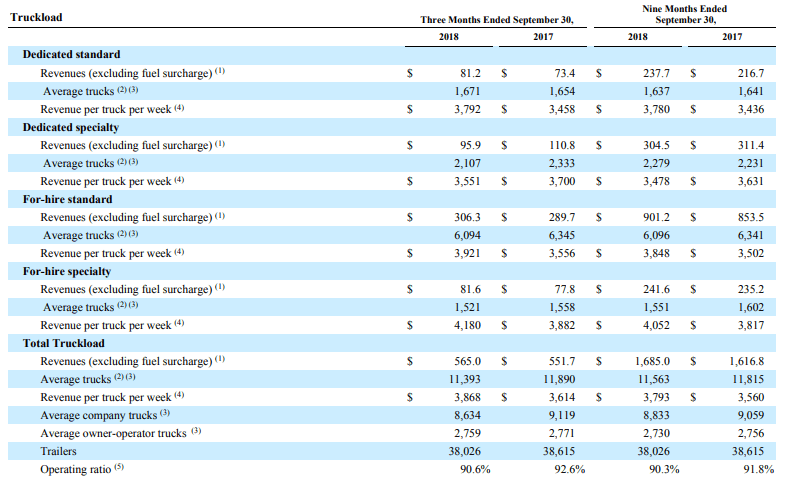Select the For-hire standard section header
This screenshot has width=789, height=485.
(67, 199)
